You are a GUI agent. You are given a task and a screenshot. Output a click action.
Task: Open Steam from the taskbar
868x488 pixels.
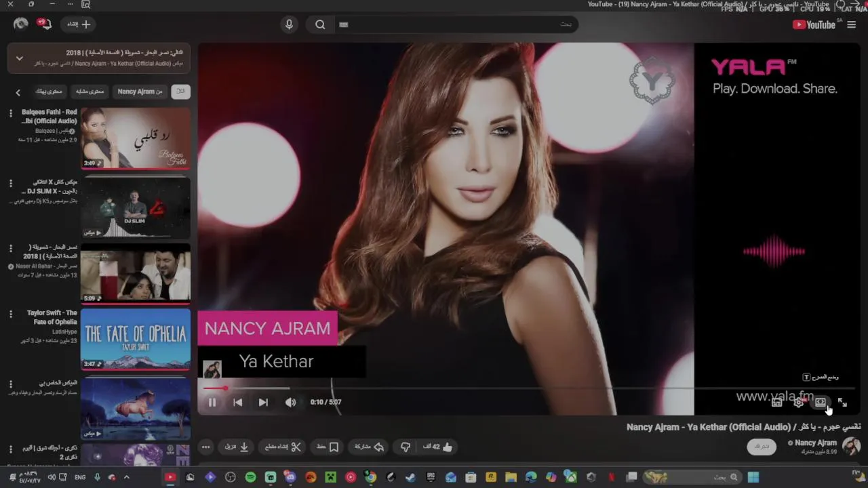coord(410,477)
